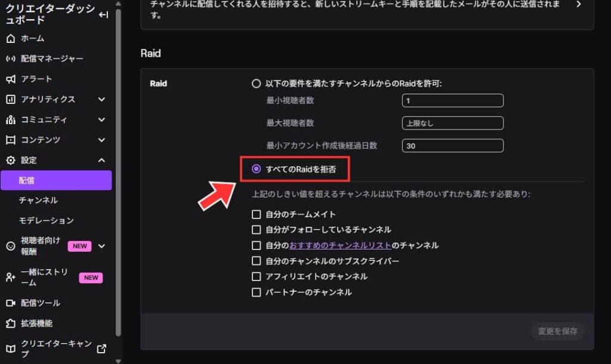This screenshot has height=364, width=611.
Task: Select the すべてのRaidを拒否 radio button
Action: (256, 169)
